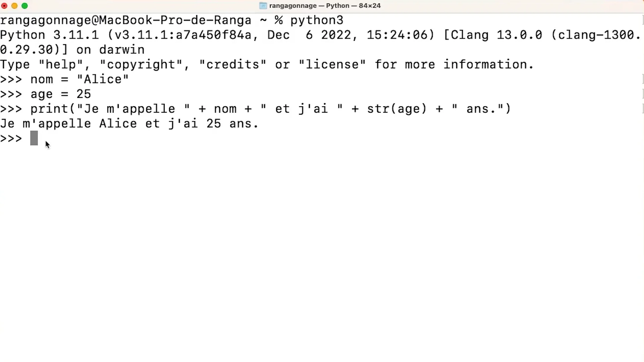This screenshot has width=644, height=362.
Task: Click the block cursor at the last prompt
Action: pos(34,138)
